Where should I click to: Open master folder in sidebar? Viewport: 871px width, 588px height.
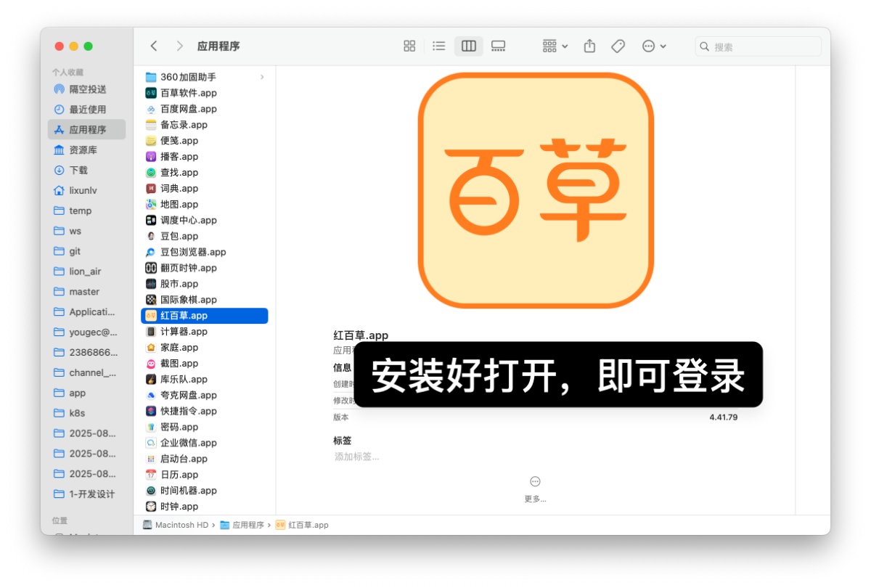[x=87, y=292]
